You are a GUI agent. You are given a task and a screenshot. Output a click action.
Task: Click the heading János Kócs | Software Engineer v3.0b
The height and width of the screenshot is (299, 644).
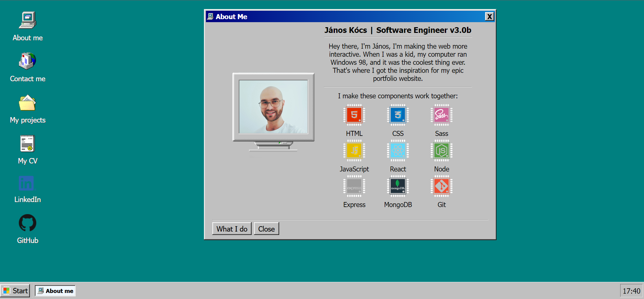[398, 30]
